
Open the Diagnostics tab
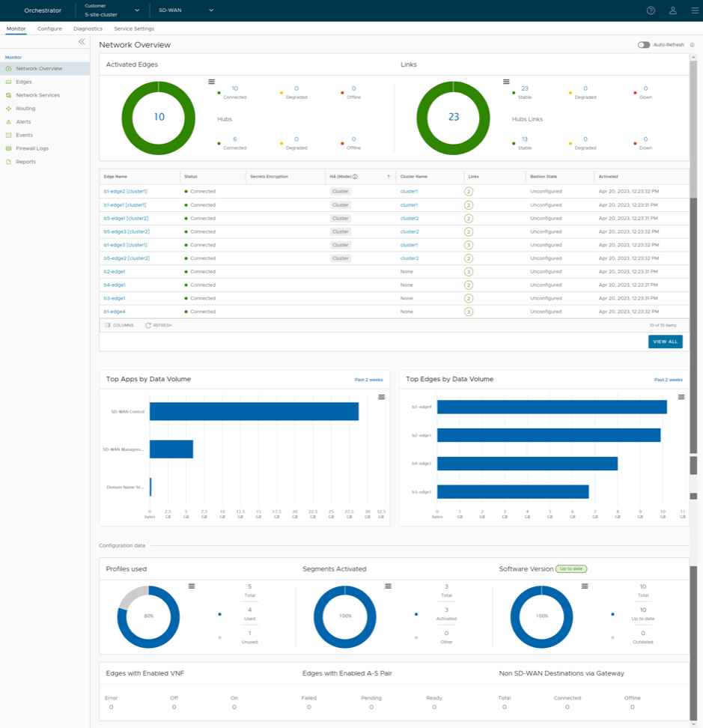(x=88, y=28)
